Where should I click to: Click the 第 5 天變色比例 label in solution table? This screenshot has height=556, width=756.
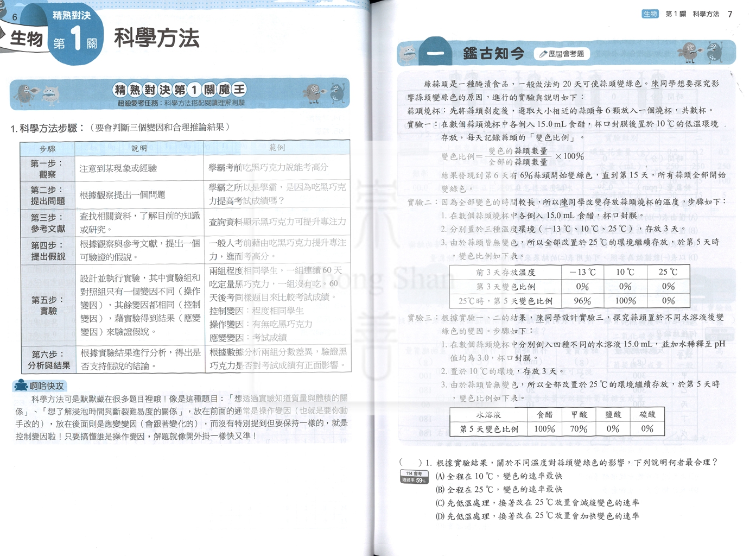pos(488,429)
